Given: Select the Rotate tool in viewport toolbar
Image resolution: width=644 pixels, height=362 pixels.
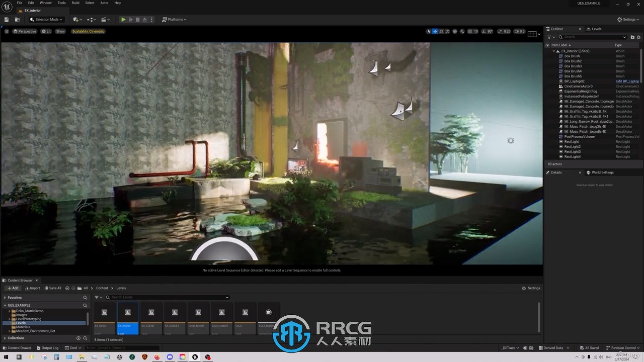Looking at the screenshot, I should tap(441, 31).
